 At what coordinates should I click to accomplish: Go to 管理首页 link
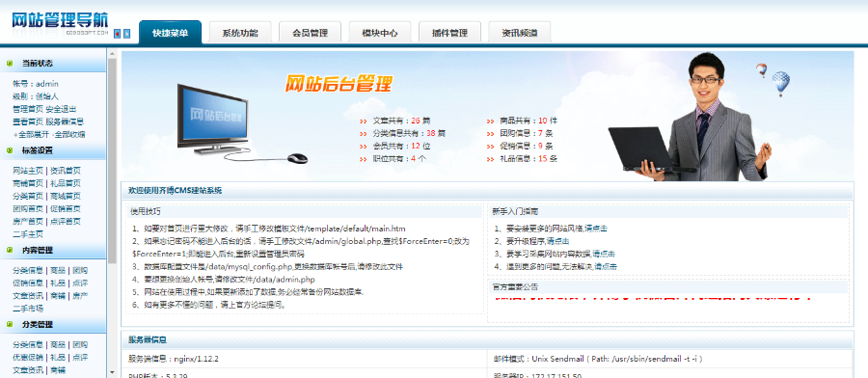click(x=28, y=109)
